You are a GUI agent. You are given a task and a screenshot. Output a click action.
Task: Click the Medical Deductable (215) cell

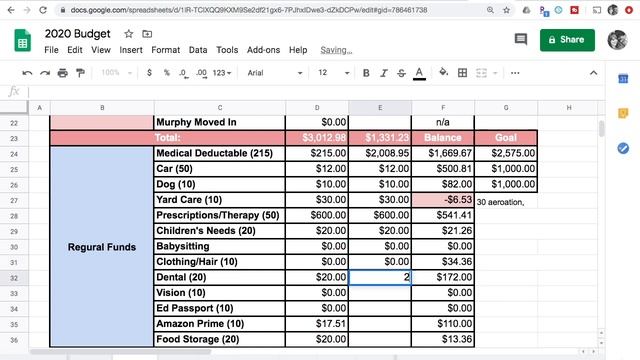(x=220, y=153)
